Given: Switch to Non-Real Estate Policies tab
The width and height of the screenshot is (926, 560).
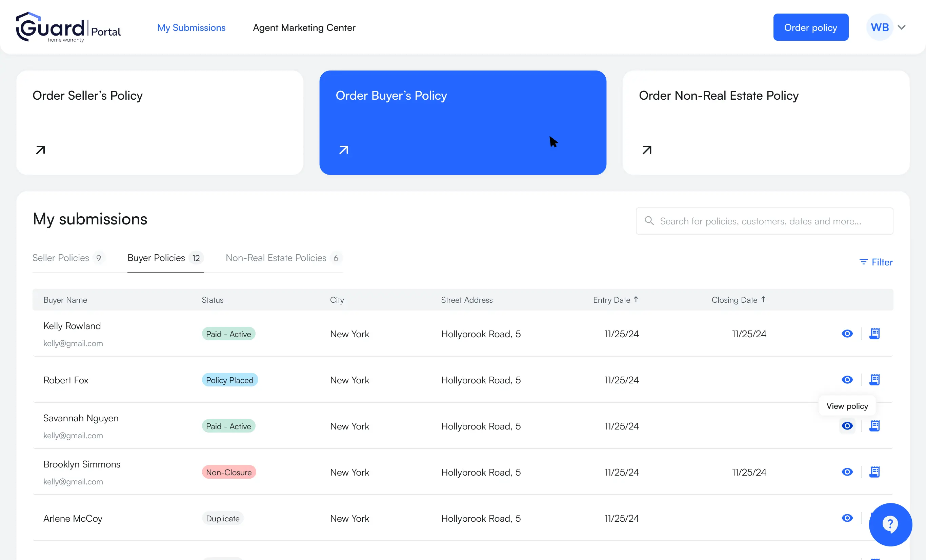Looking at the screenshot, I should [276, 258].
